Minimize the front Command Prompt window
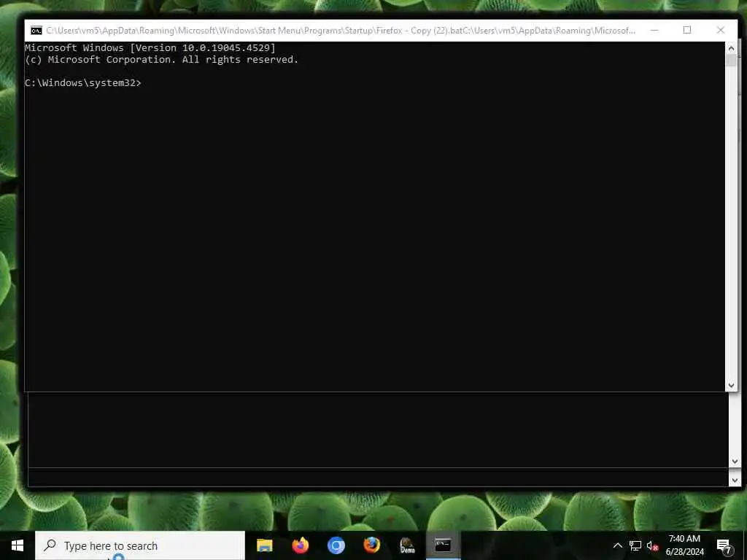This screenshot has width=747, height=560. point(654,31)
